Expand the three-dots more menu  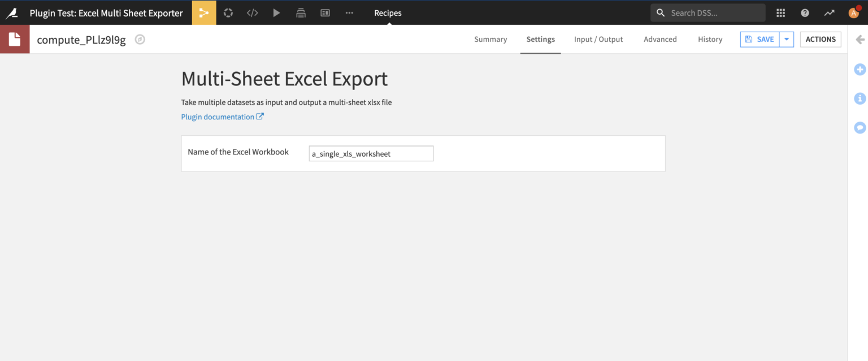[349, 12]
